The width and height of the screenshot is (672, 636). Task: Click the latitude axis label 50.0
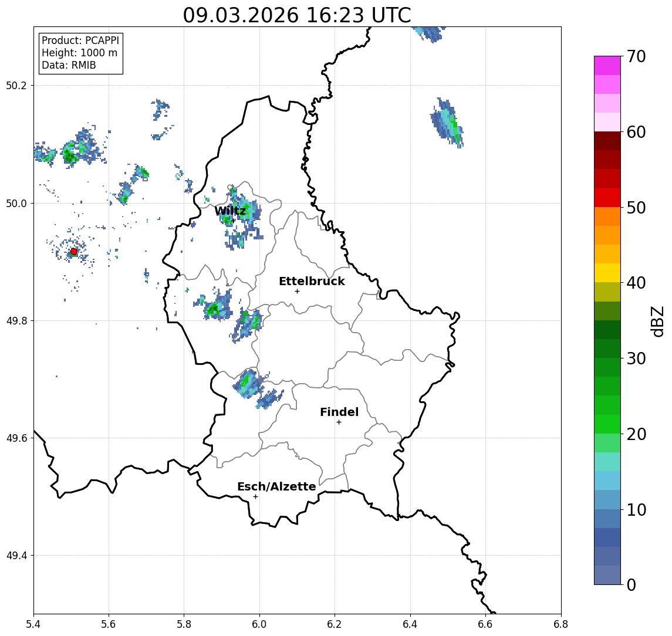click(16, 203)
